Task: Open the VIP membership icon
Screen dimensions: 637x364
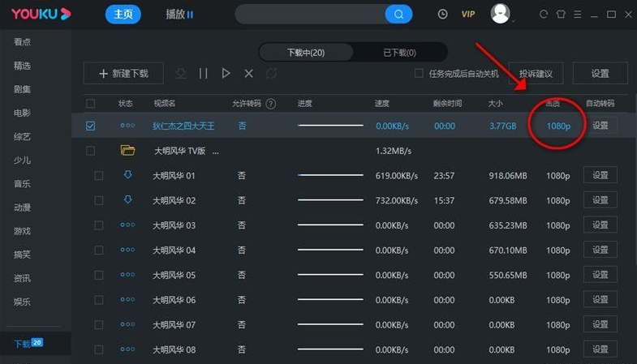Action: click(x=468, y=15)
